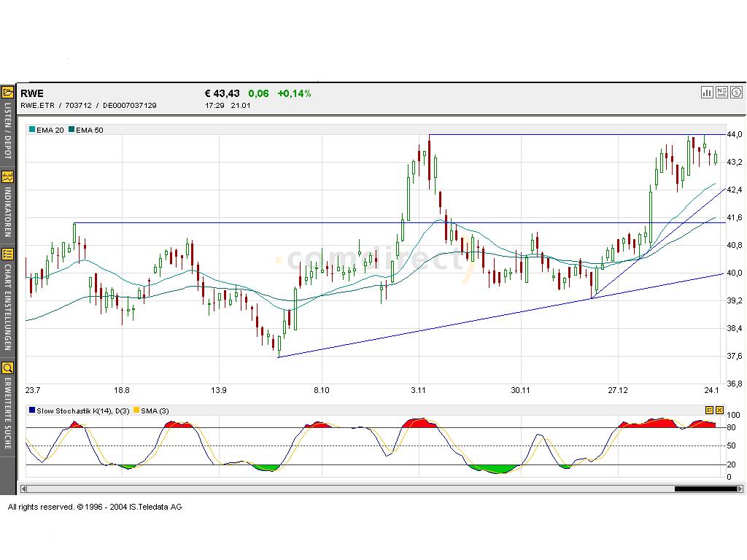Screen dimensions: 747x560
Task: Click the yellow chart icon top left
Action: (7, 93)
